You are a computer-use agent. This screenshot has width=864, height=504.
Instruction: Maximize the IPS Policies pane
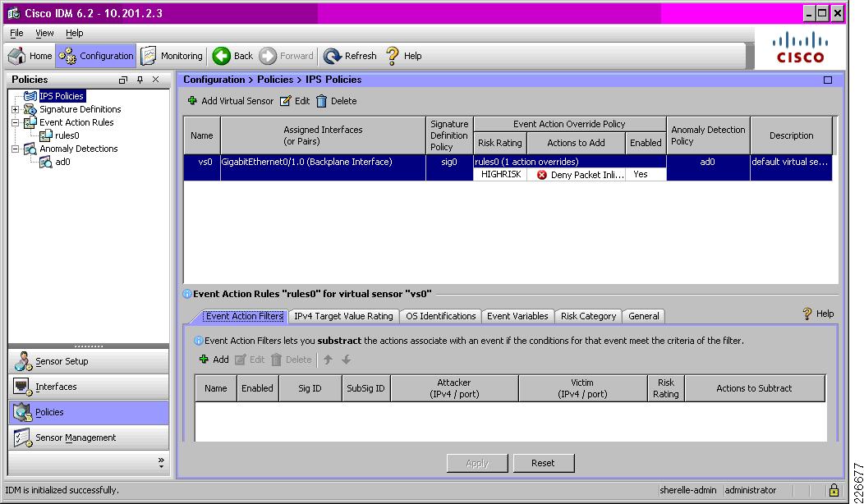click(x=828, y=80)
